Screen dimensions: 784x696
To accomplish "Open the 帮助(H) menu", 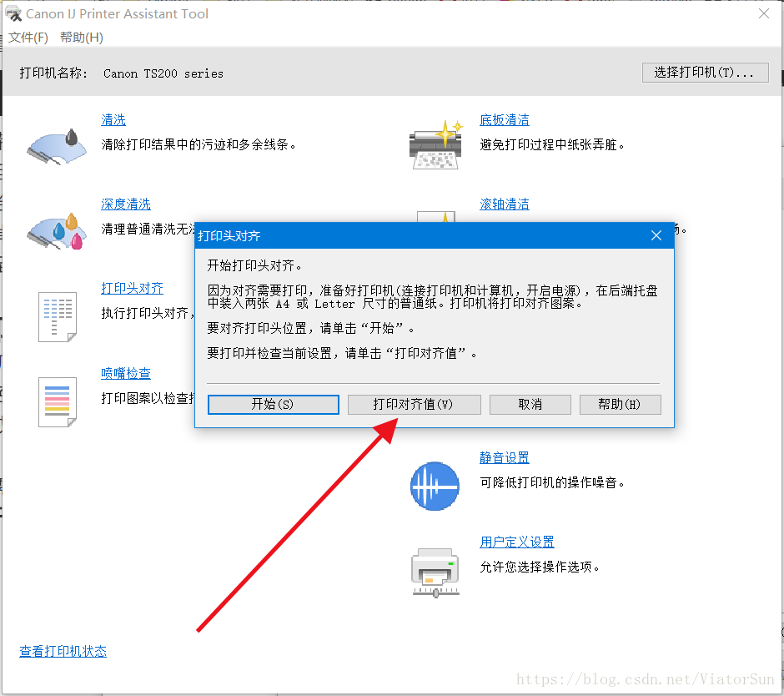I will (82, 38).
